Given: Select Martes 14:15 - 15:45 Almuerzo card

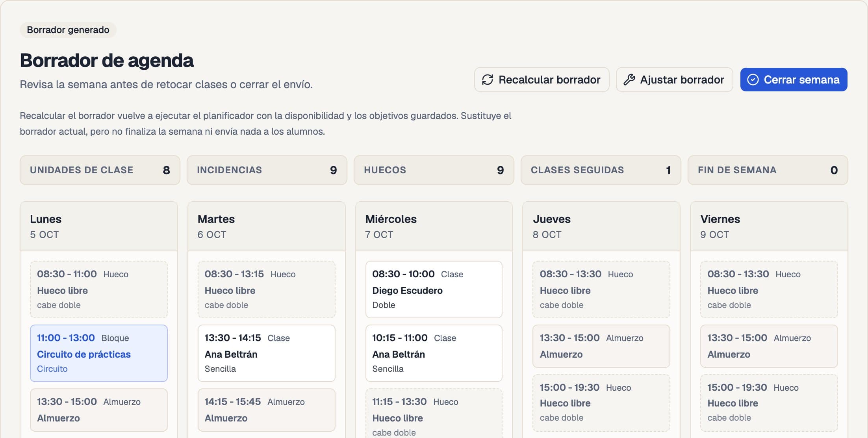Looking at the screenshot, I should tap(267, 410).
